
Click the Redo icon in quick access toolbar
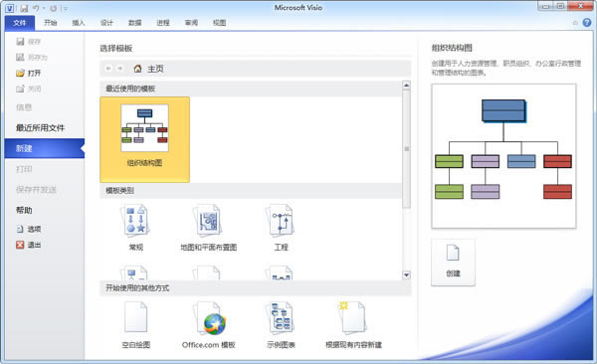(54, 8)
